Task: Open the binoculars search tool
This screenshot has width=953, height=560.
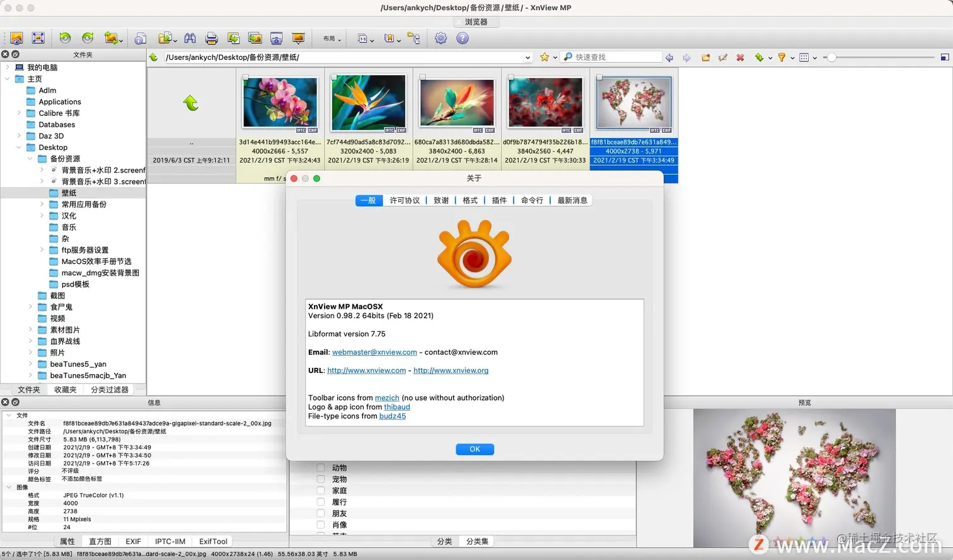Action: pyautogui.click(x=190, y=38)
